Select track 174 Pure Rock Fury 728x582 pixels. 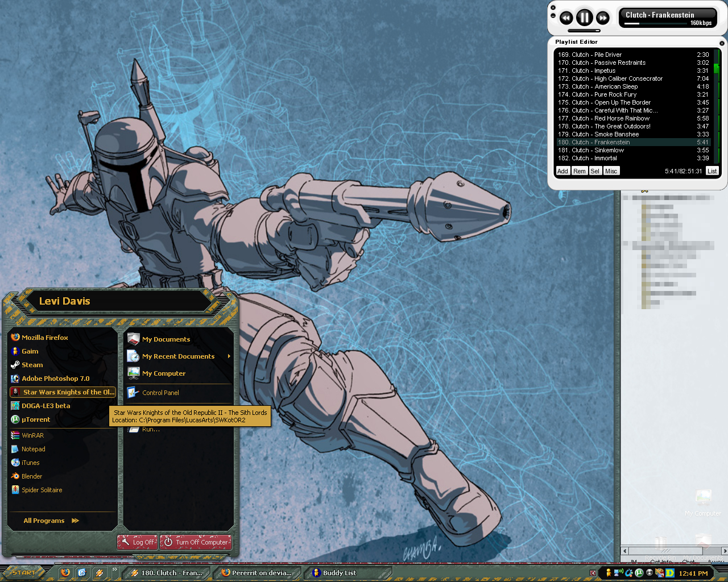(634, 95)
